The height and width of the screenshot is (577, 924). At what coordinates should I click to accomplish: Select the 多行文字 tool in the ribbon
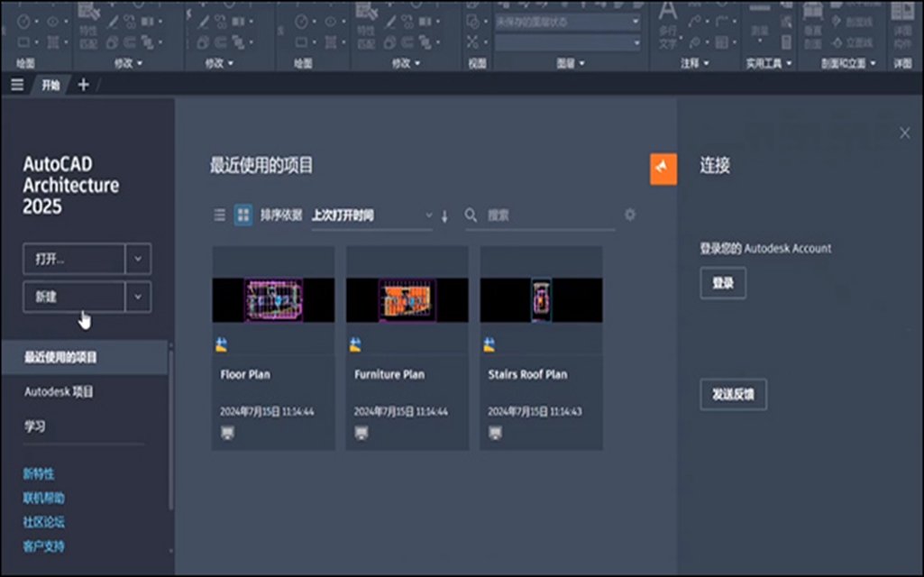[x=668, y=23]
